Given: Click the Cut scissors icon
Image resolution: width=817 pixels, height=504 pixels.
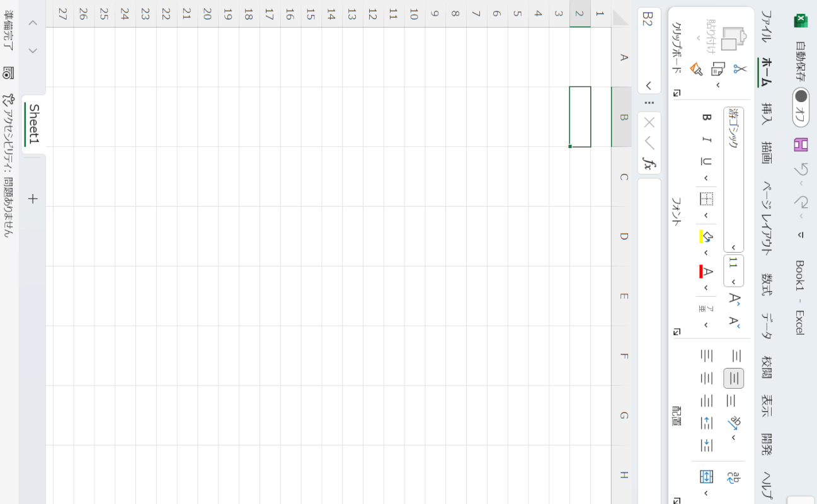Looking at the screenshot, I should pyautogui.click(x=740, y=69).
